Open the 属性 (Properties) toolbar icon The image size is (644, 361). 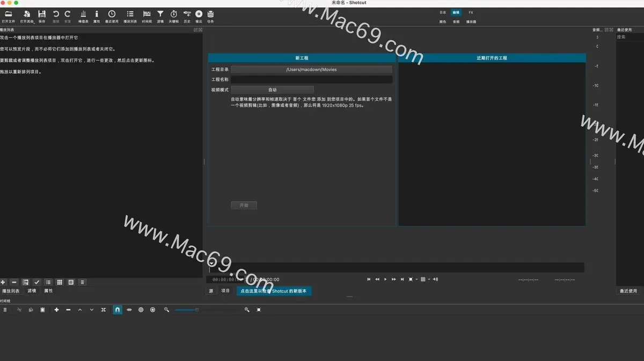[97, 16]
